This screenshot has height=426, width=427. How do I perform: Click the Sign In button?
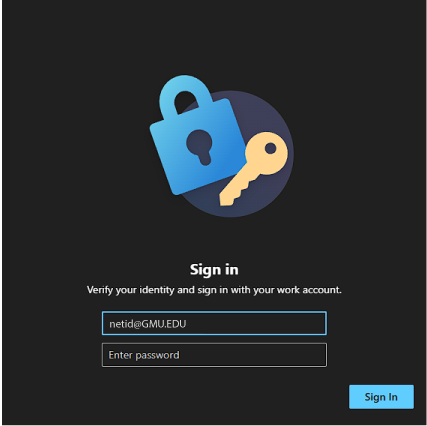tap(381, 397)
